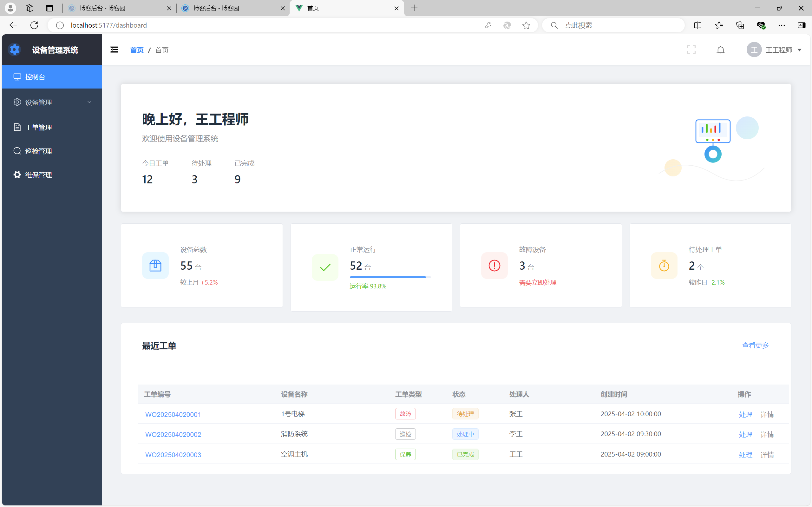Click the 查看更多 link
This screenshot has height=507, width=812.
[x=755, y=345]
